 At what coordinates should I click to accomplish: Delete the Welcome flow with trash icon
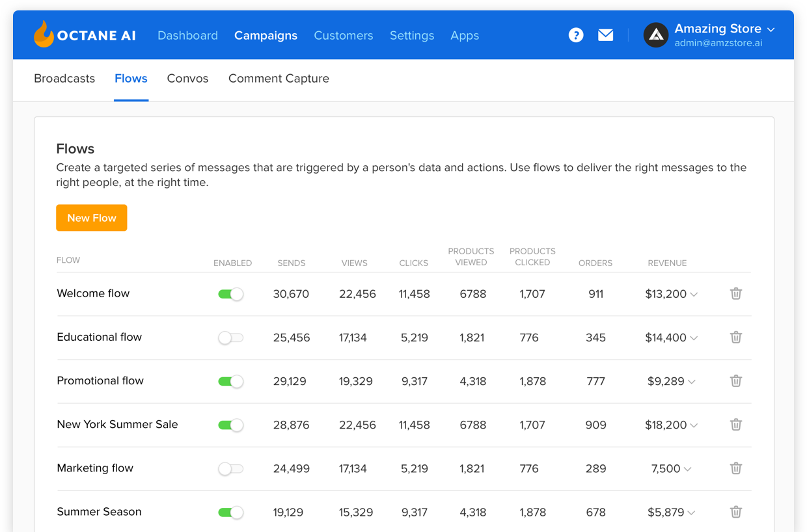(x=736, y=293)
